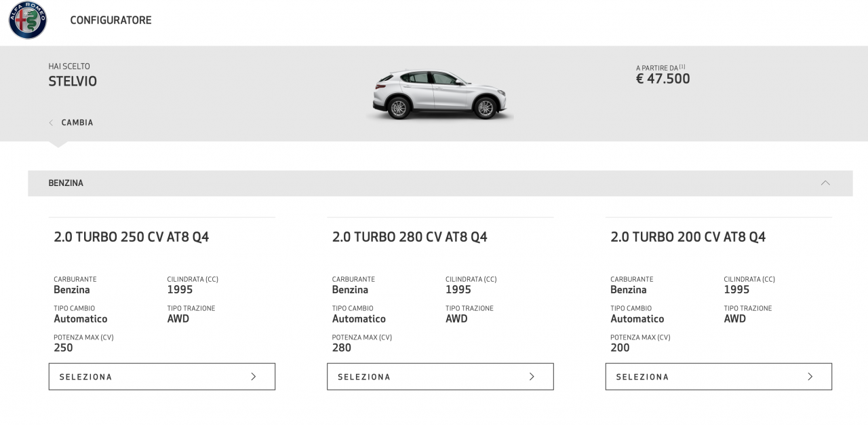This screenshot has height=425, width=868.
Task: Click the 2.0 TURBO 280 CV AT8 Q4 title
Action: (410, 237)
